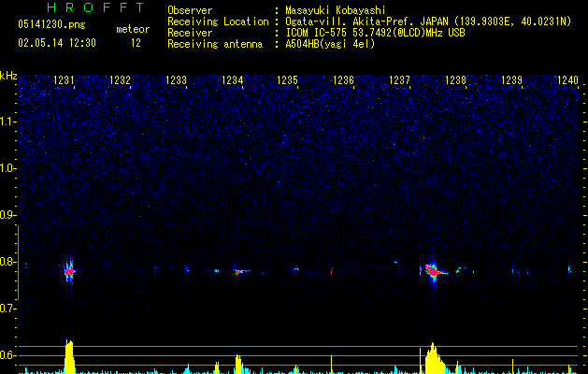
Task: Click time marker 1235
Action: tap(287, 79)
